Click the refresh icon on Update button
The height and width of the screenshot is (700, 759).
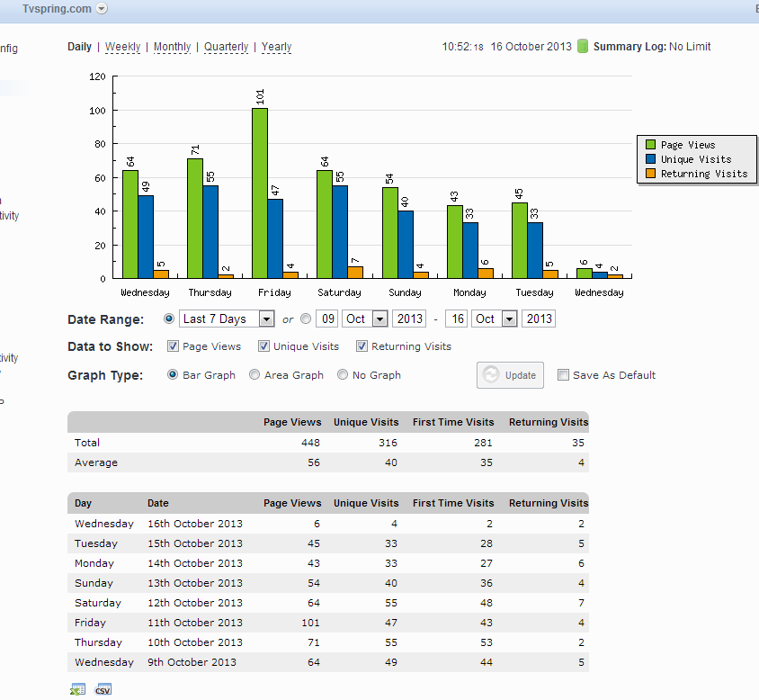tap(491, 375)
